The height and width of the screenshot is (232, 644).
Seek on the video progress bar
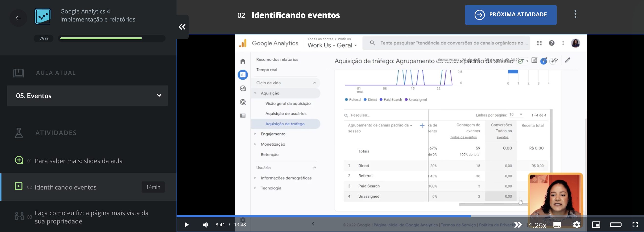point(410,216)
